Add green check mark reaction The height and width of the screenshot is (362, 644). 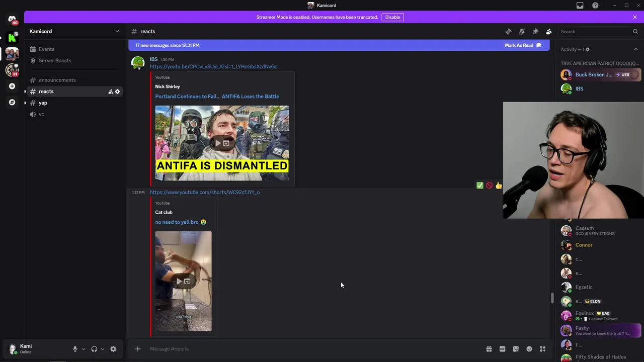479,186
